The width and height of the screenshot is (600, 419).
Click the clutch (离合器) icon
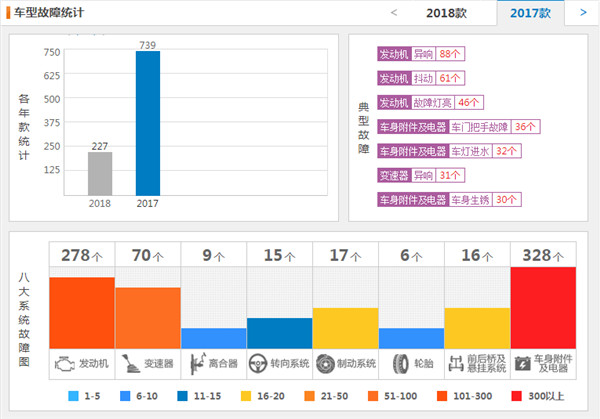click(x=198, y=363)
